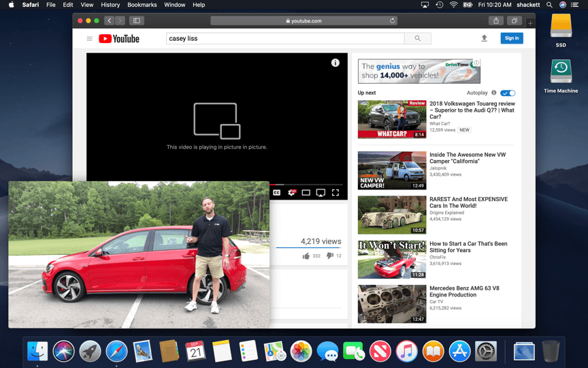The height and width of the screenshot is (368, 588).
Task: Like the video with thumbs up
Action: 306,256
